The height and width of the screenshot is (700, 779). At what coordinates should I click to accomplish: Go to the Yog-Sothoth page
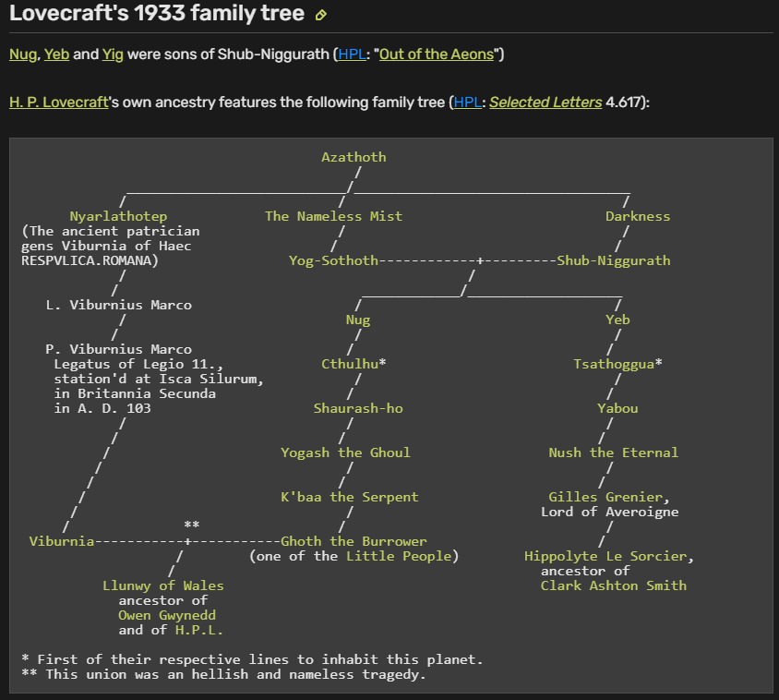tap(334, 260)
